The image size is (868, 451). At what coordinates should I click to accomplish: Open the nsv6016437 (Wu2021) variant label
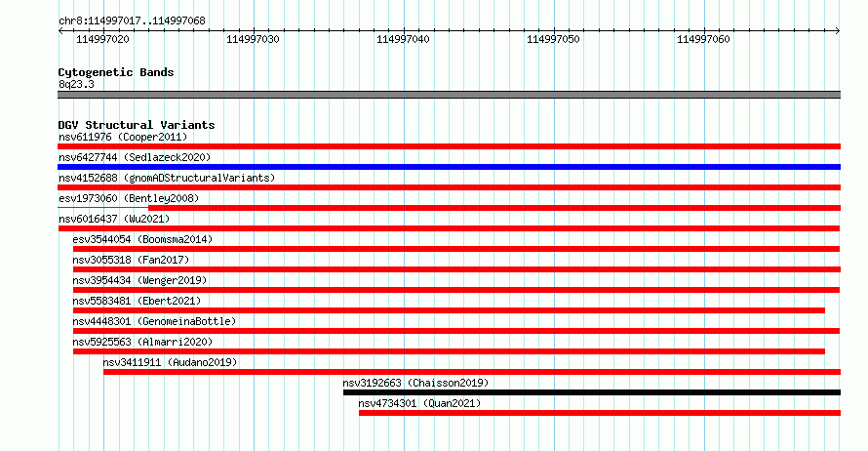[x=114, y=219]
